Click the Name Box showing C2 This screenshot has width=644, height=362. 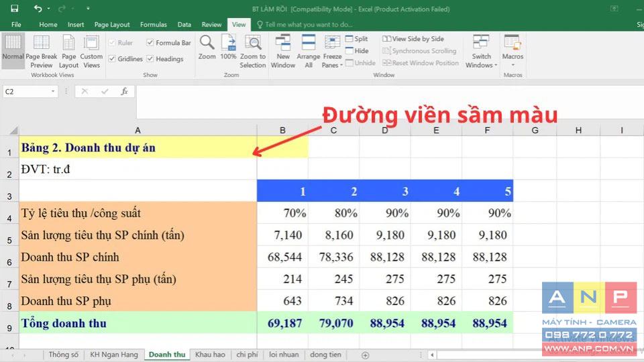tap(26, 92)
